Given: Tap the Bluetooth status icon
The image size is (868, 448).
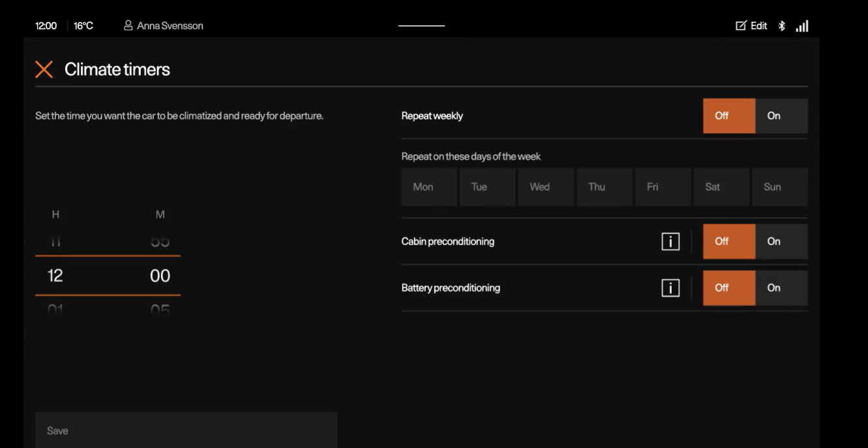Looking at the screenshot, I should [x=782, y=26].
